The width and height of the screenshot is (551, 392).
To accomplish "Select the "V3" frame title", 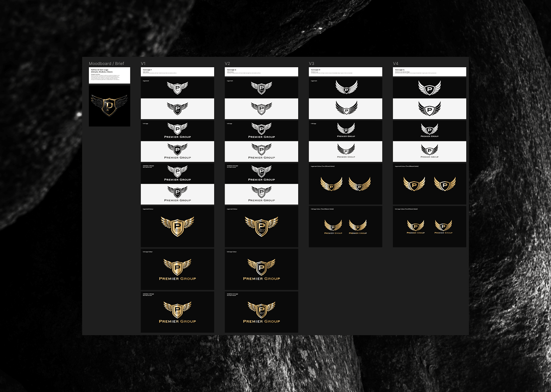I will [x=311, y=64].
